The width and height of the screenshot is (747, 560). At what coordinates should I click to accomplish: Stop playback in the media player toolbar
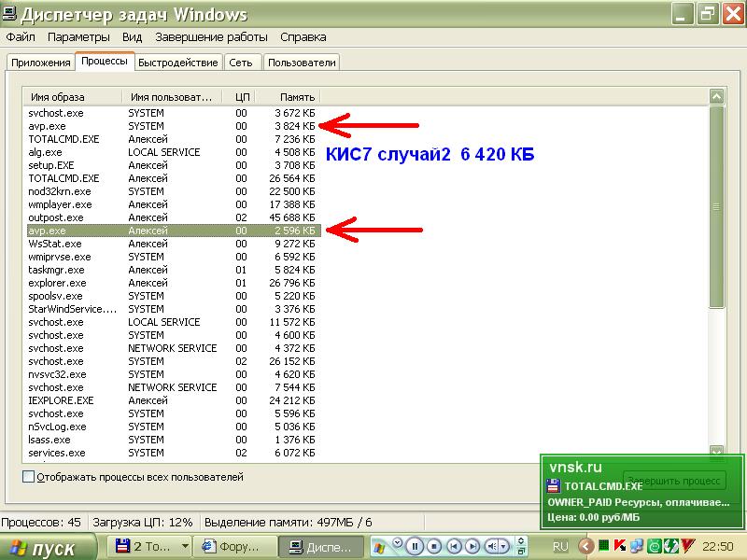tap(434, 546)
